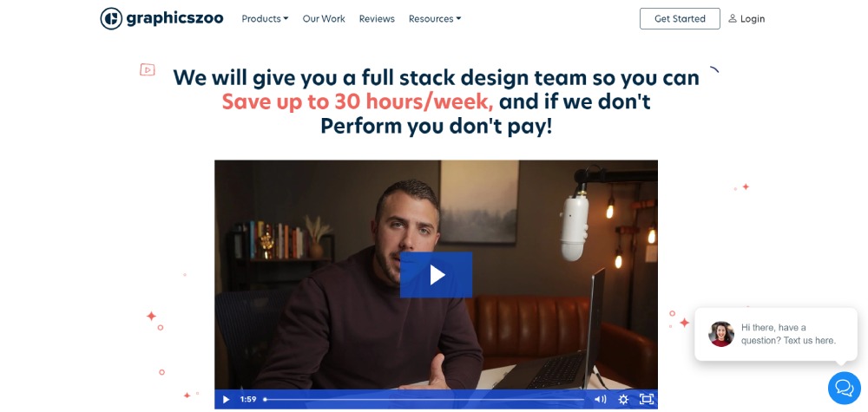Mute the video using the speaker icon
Viewport: 868px width, 412px height.
(600, 399)
